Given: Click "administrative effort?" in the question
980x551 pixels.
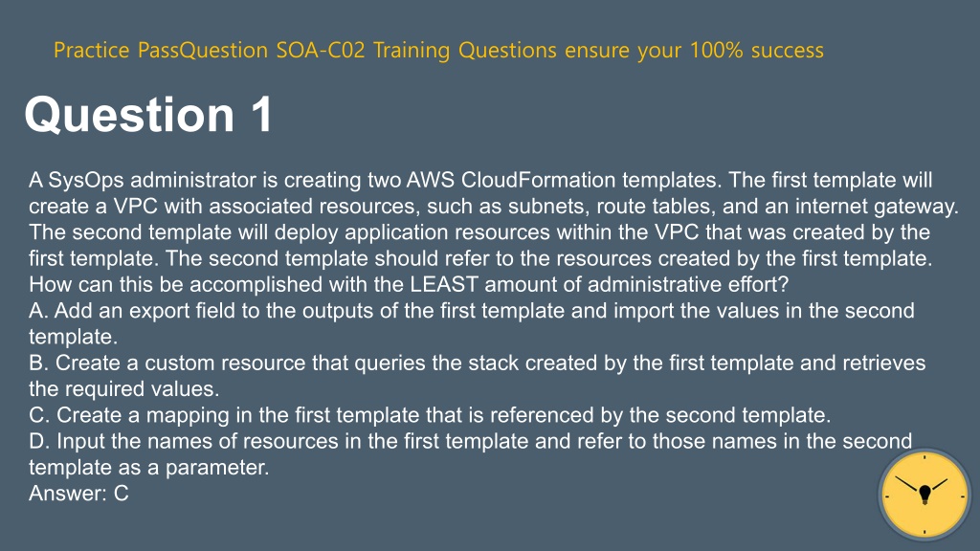Looking at the screenshot, I should click(688, 284).
